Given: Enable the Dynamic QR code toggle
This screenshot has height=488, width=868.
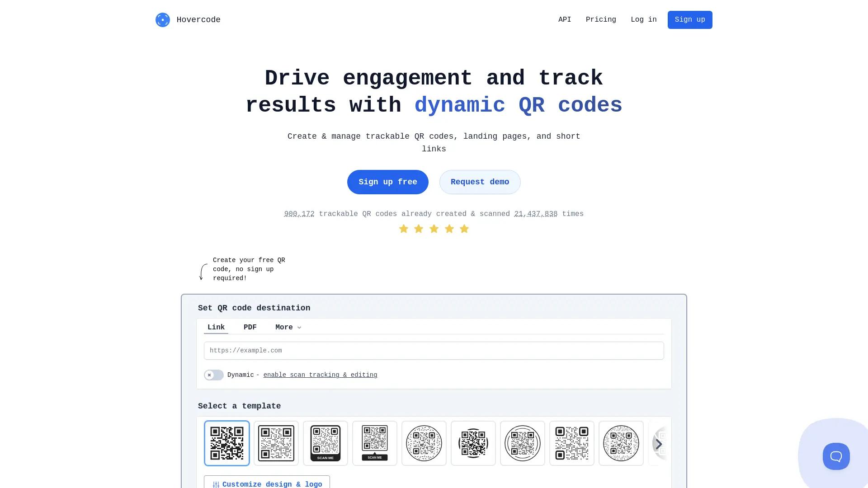Looking at the screenshot, I should 214,375.
